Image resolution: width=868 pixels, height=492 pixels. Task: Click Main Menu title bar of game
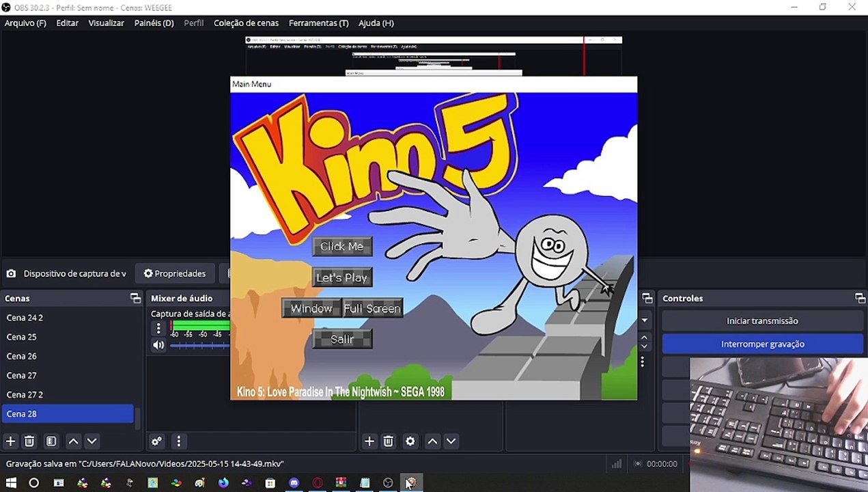pos(434,84)
